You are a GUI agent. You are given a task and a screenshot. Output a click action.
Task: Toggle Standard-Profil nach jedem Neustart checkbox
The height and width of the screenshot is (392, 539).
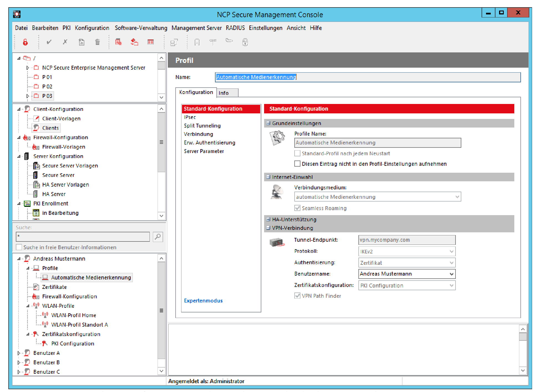297,153
